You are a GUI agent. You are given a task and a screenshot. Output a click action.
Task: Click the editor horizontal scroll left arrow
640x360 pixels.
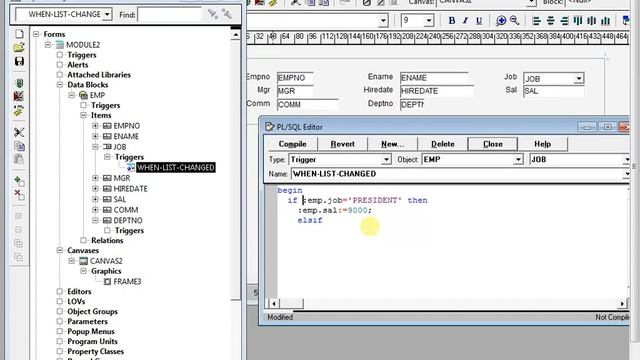click(273, 303)
